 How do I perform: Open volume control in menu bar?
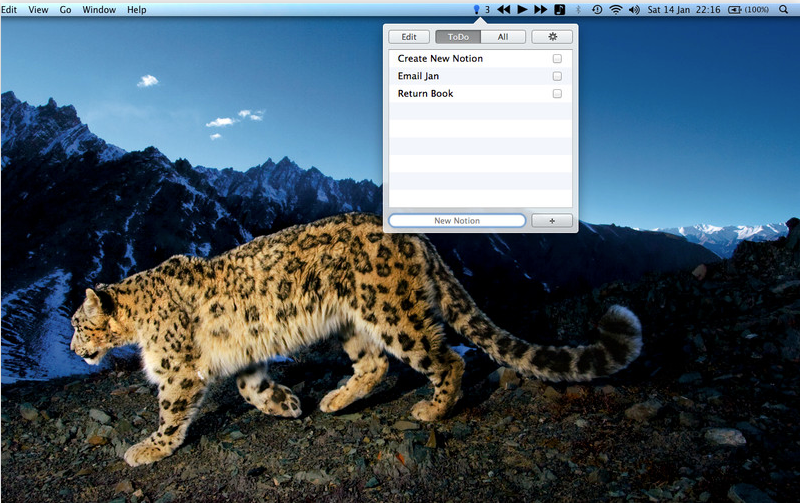coord(634,9)
